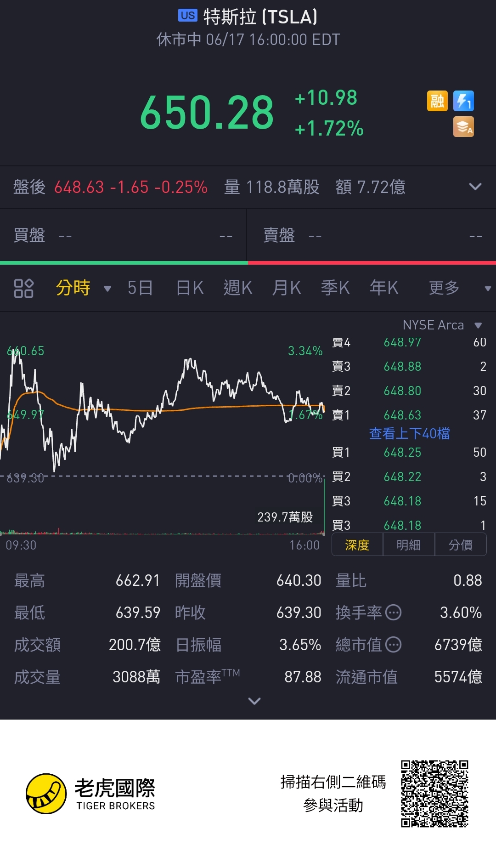Switch to the 週K chart tab
This screenshot has width=496, height=868.
click(x=238, y=288)
